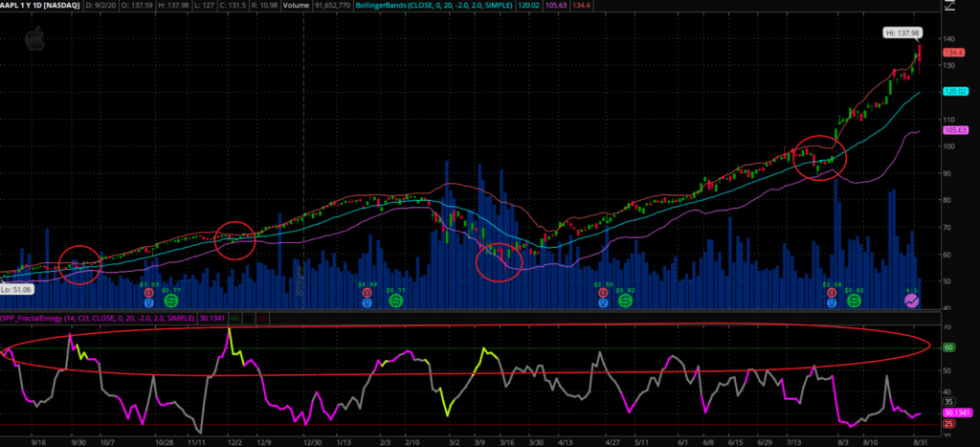
Task: Click the 100 price axis label
Action: [x=948, y=146]
